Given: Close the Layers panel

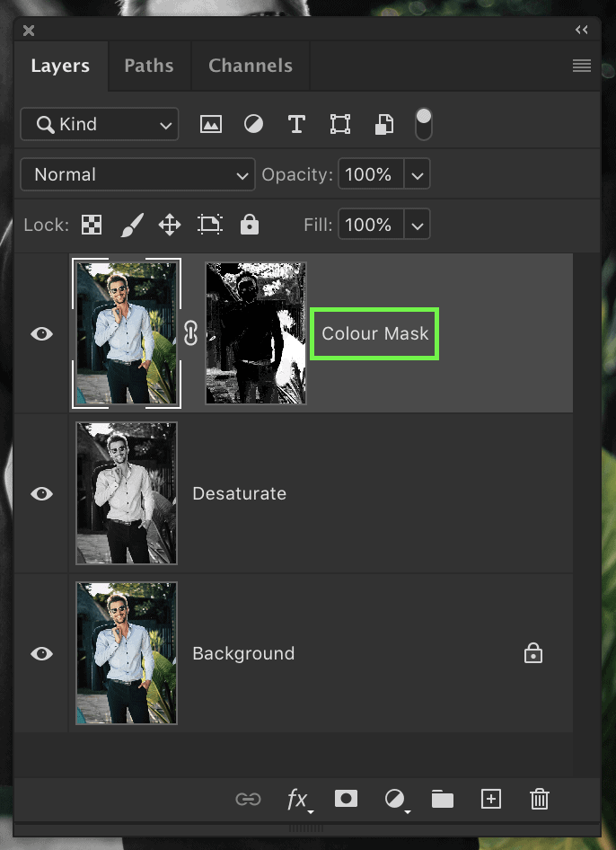Looking at the screenshot, I should coord(29,31).
